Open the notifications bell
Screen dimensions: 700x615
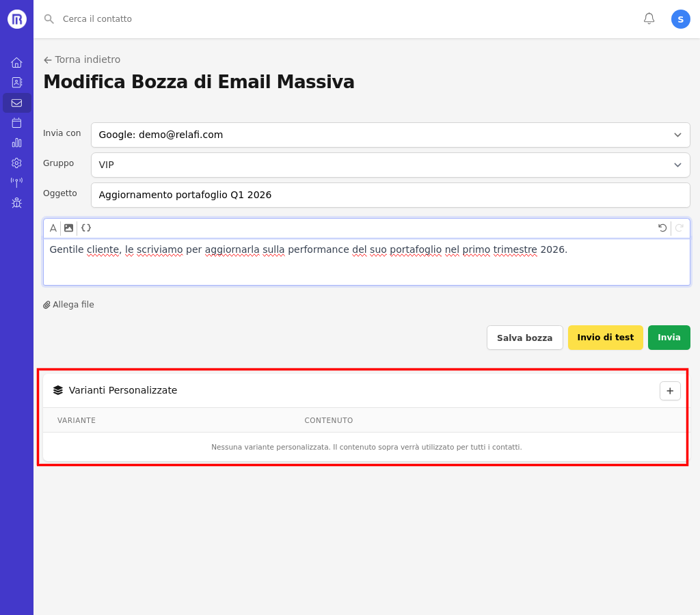(648, 18)
